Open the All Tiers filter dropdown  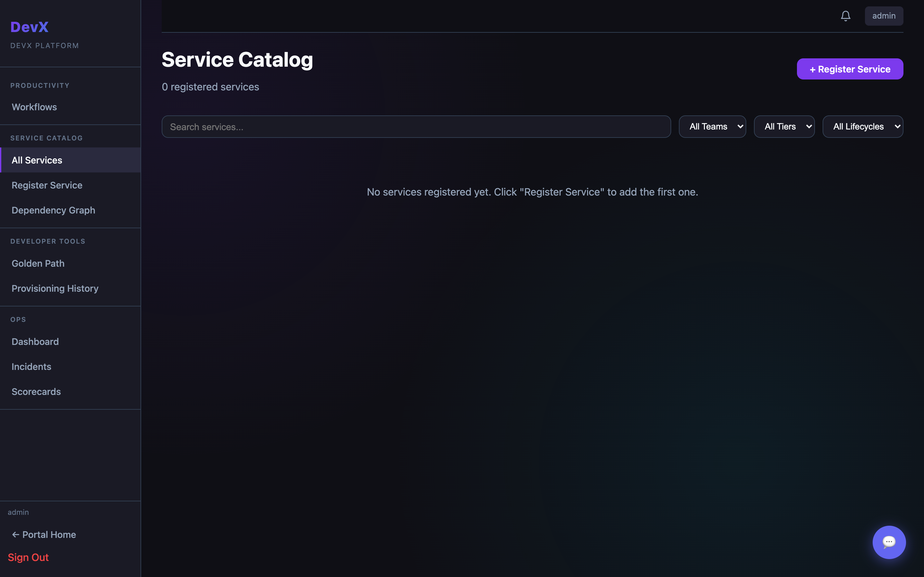[x=784, y=126]
